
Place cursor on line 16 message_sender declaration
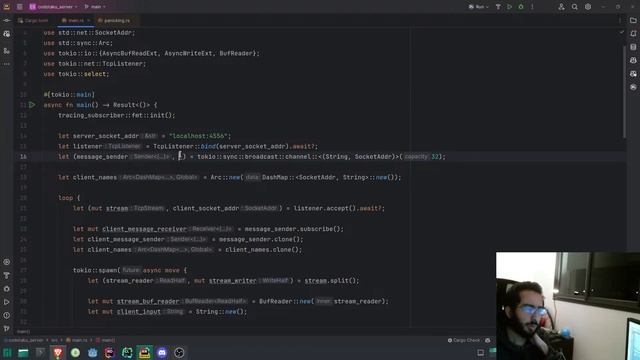click(101, 157)
